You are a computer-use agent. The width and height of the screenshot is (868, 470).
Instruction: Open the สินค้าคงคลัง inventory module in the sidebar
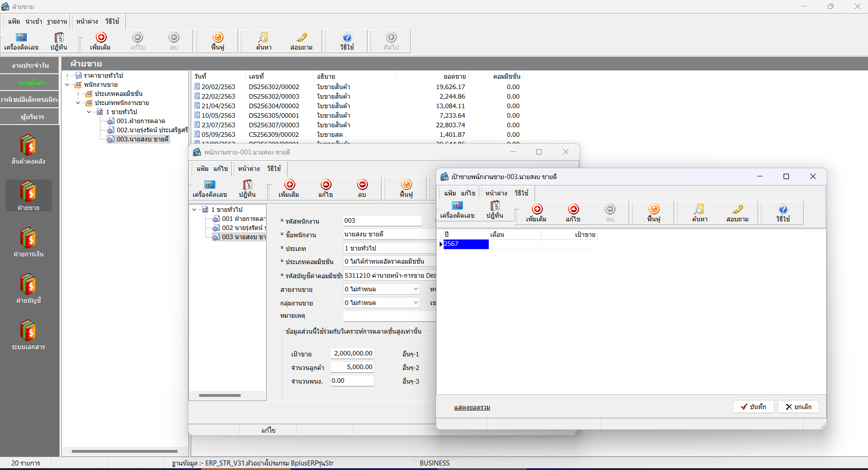[x=28, y=150]
